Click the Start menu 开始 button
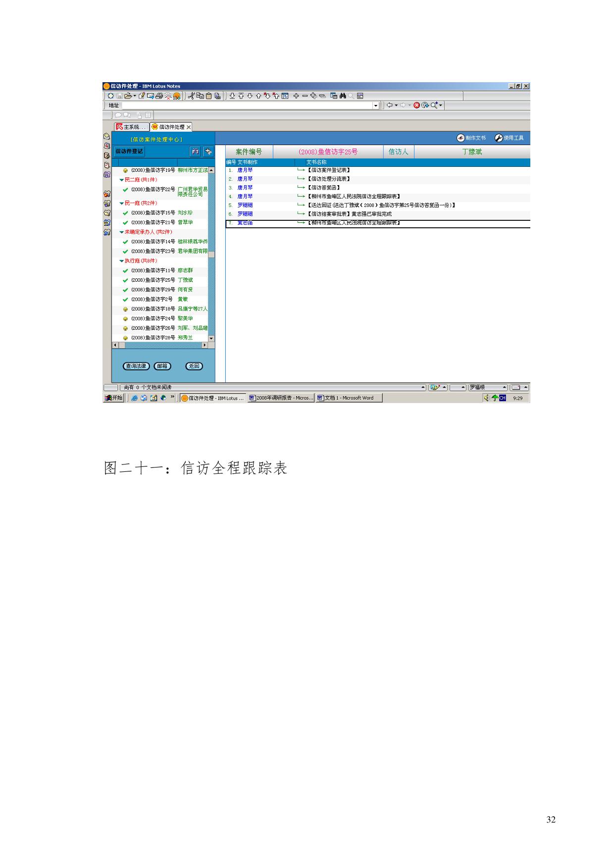The width and height of the screenshot is (614, 868). tap(113, 398)
